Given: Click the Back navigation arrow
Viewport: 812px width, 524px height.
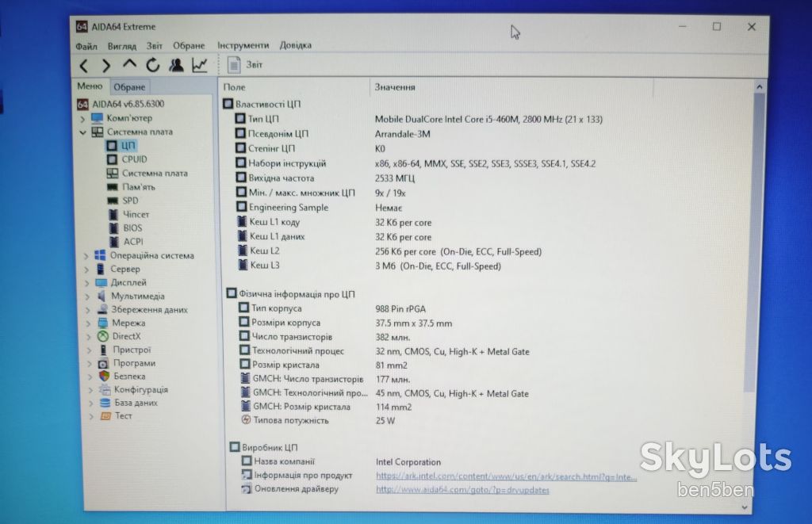Looking at the screenshot, I should [84, 66].
